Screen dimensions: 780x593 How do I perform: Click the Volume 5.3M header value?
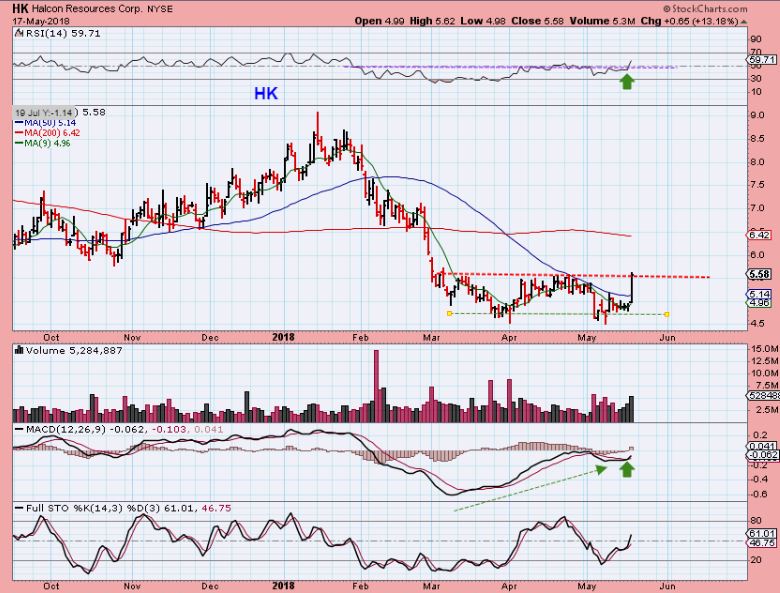pos(602,21)
